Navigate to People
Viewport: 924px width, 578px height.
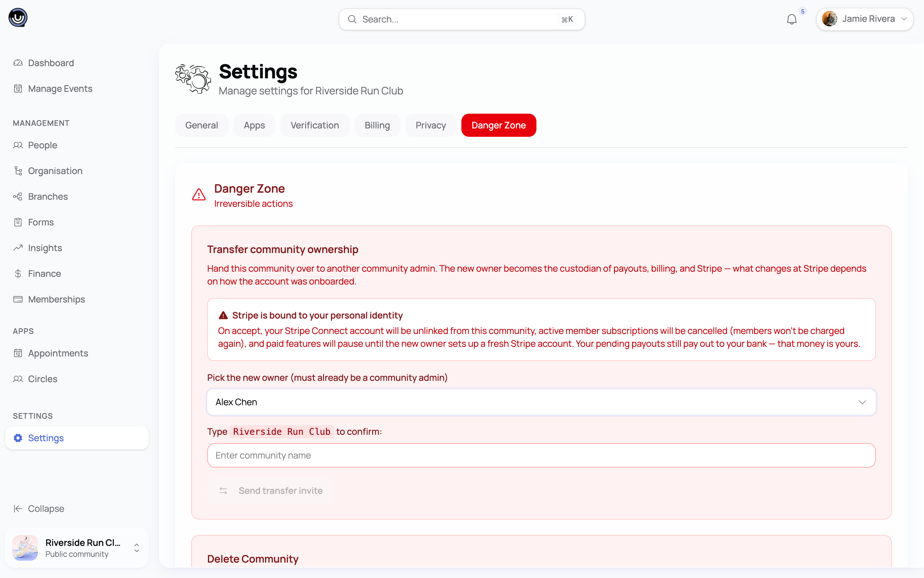tap(77, 145)
